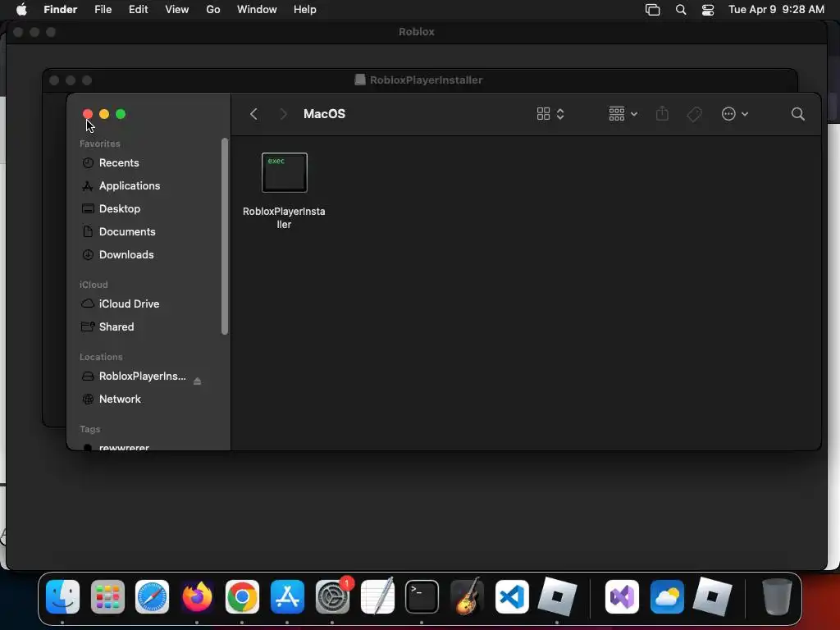Open the Go menu
The height and width of the screenshot is (630, 840).
pos(213,9)
